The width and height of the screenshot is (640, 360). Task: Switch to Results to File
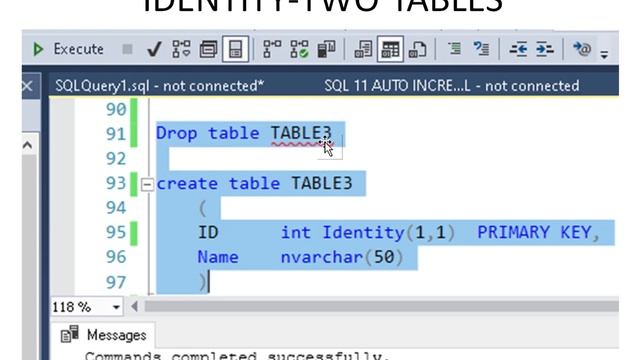click(418, 49)
